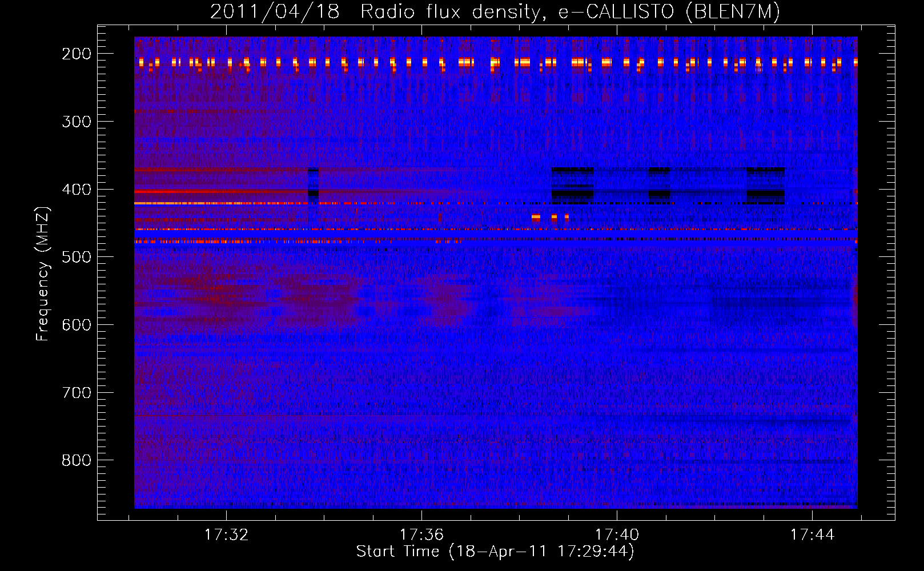Viewport: 924px width, 571px height.
Task: Click the 700 frequency tick label
Action: coord(77,393)
